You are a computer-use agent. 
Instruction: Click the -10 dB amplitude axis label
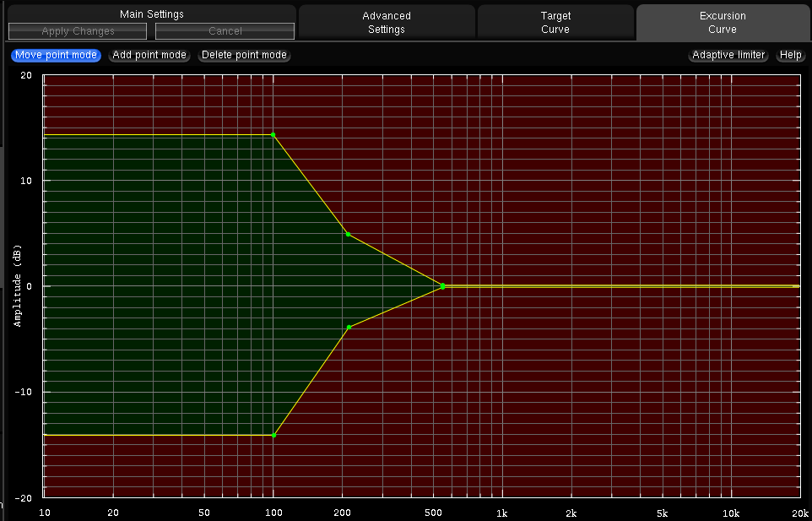click(x=23, y=392)
